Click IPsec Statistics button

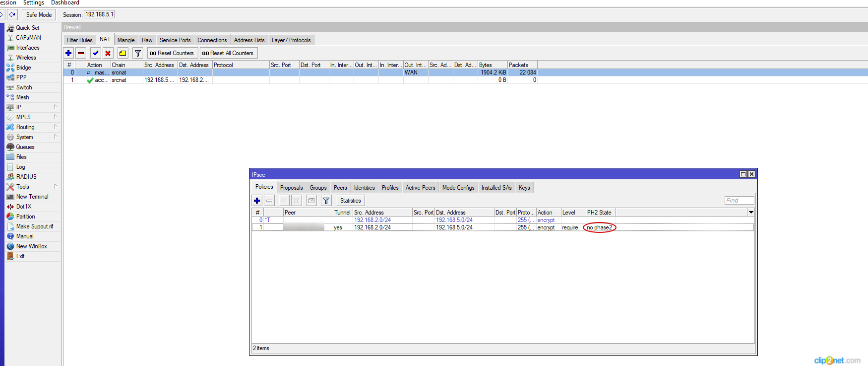click(x=350, y=201)
